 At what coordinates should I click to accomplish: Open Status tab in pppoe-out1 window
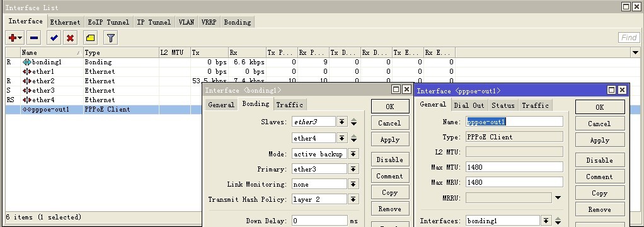pyautogui.click(x=503, y=106)
